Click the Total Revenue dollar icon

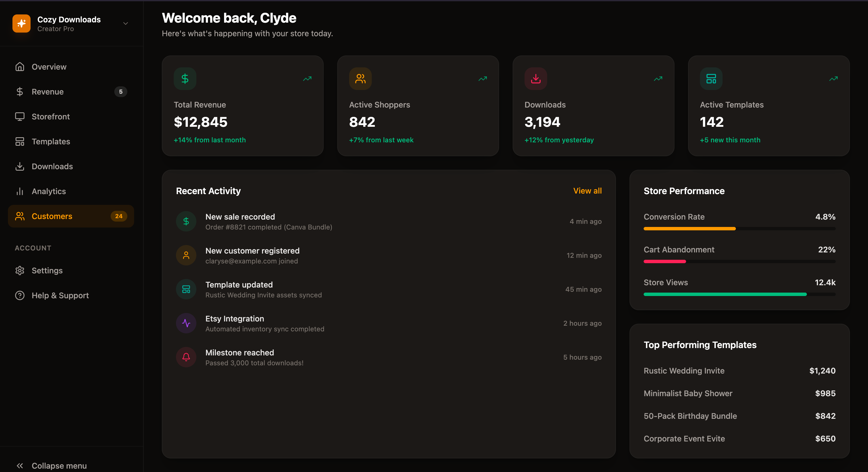[x=185, y=79]
